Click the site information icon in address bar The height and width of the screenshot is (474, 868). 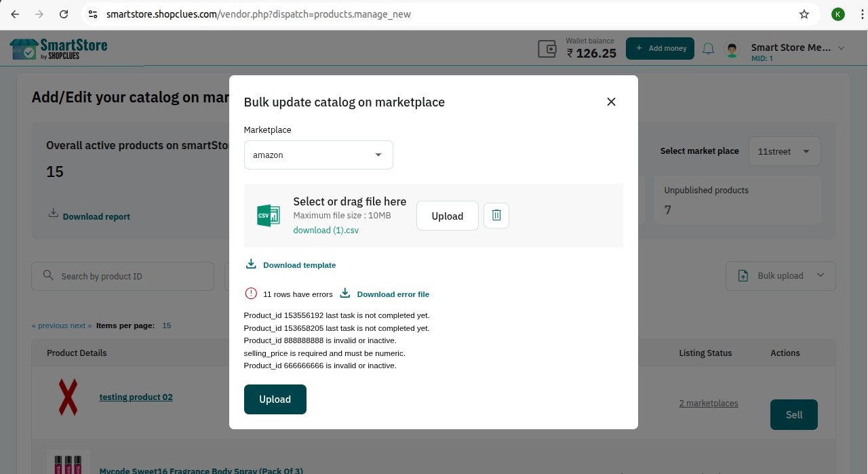pos(94,14)
